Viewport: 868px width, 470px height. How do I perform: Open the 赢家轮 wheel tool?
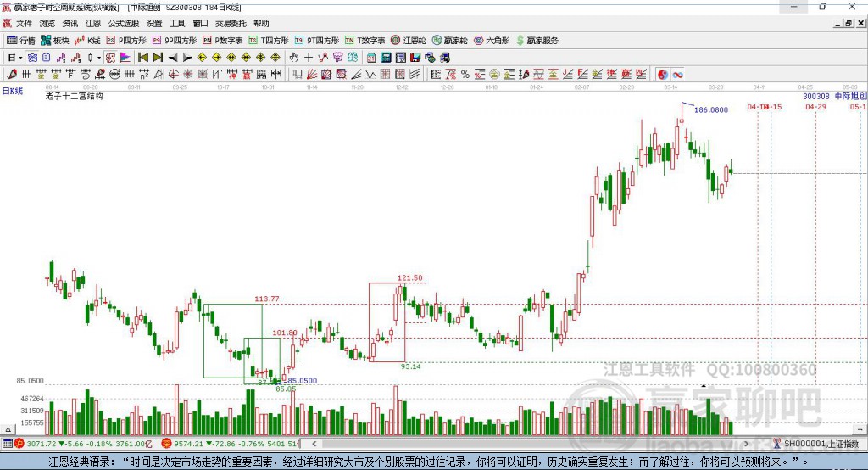449,41
